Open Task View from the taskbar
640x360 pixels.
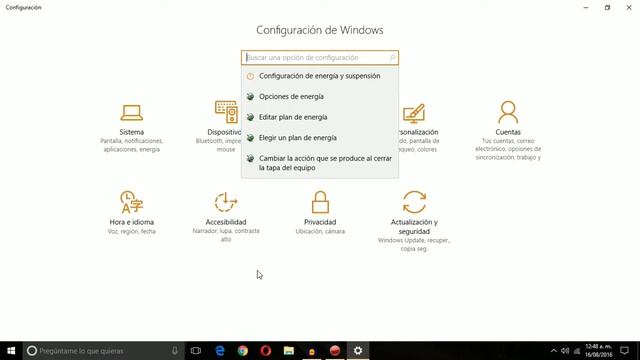196,351
